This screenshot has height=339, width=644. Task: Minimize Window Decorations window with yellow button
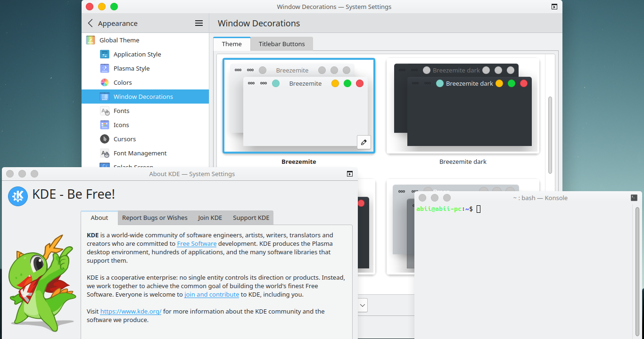click(x=102, y=7)
